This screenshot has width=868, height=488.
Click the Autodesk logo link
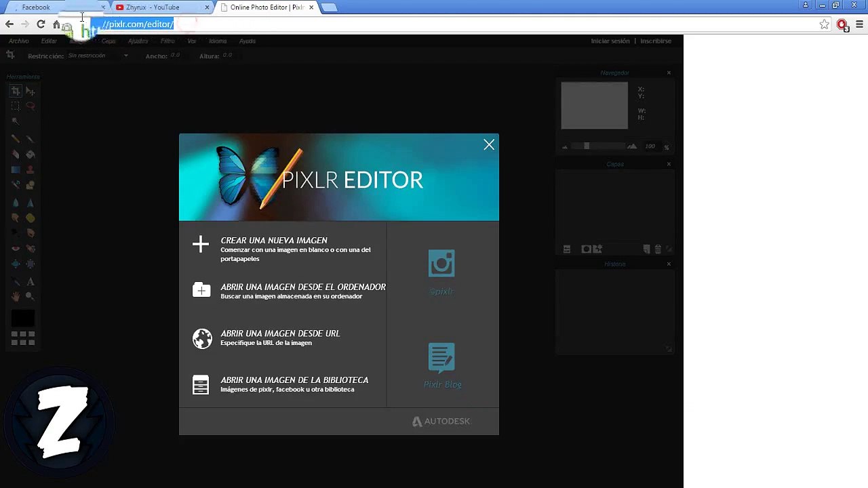click(x=441, y=421)
